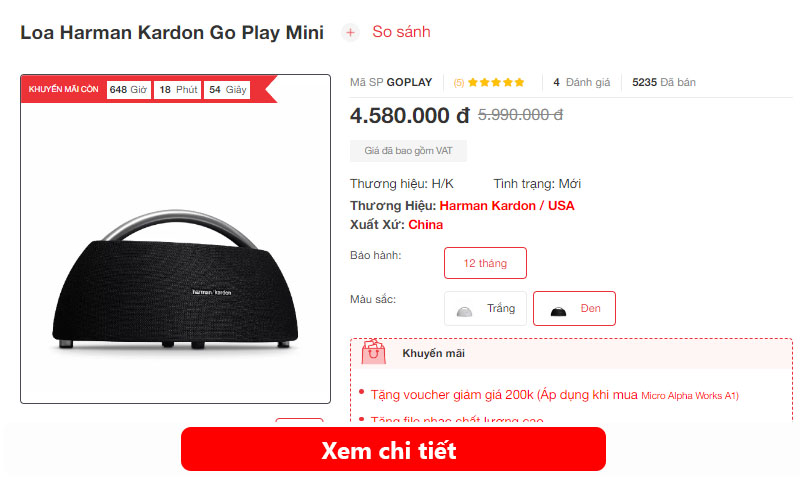Click the white speaker swatch icon

pyautogui.click(x=464, y=311)
